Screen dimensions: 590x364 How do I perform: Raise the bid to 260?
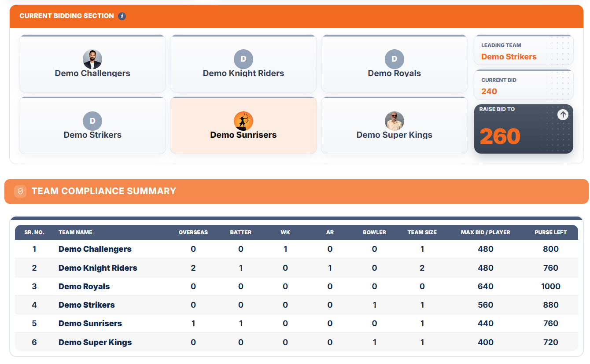pos(524,129)
